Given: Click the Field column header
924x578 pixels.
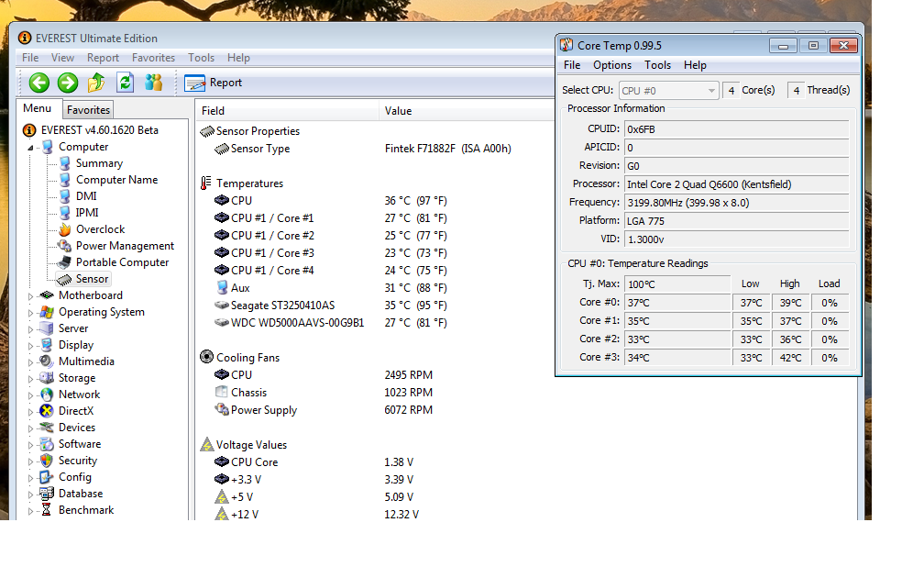Looking at the screenshot, I should (213, 111).
